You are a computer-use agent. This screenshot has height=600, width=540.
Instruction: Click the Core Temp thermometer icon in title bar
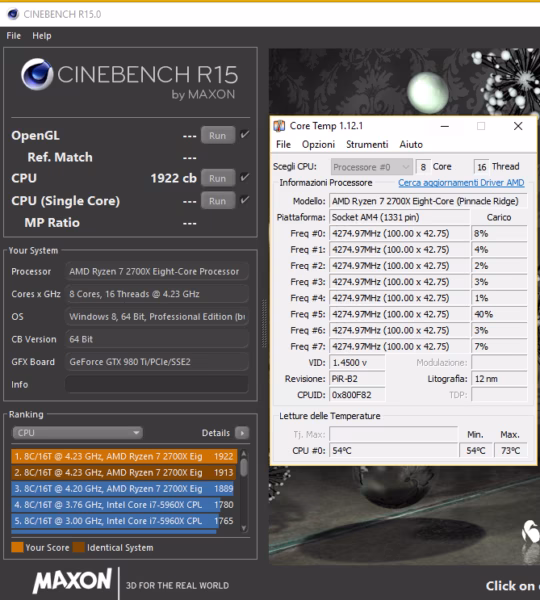tap(279, 126)
